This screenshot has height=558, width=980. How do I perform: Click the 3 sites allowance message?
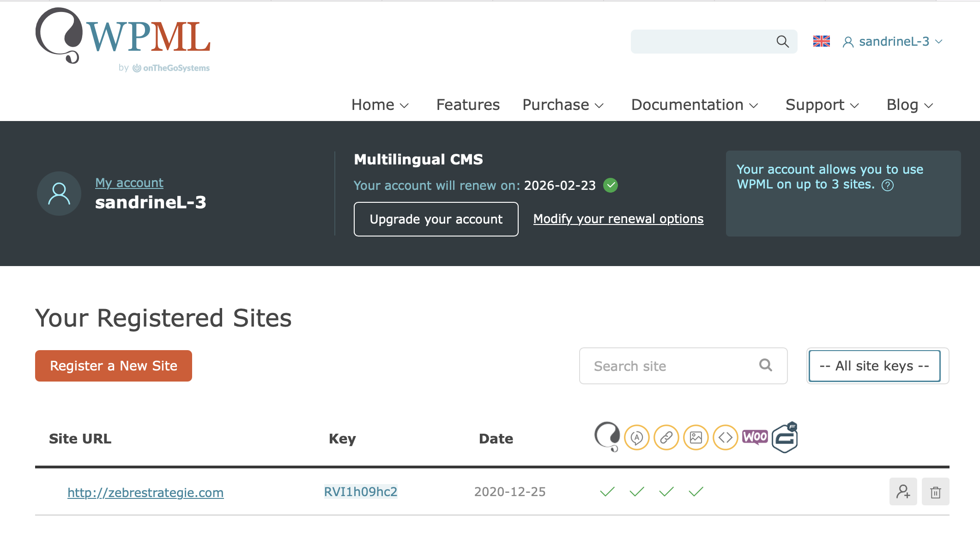coord(829,177)
